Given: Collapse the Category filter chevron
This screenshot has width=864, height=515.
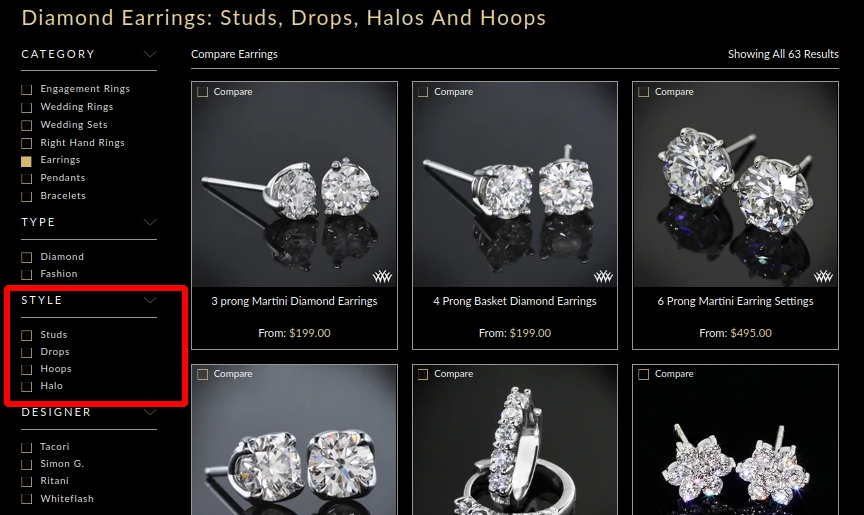Looking at the screenshot, I should click(150, 54).
